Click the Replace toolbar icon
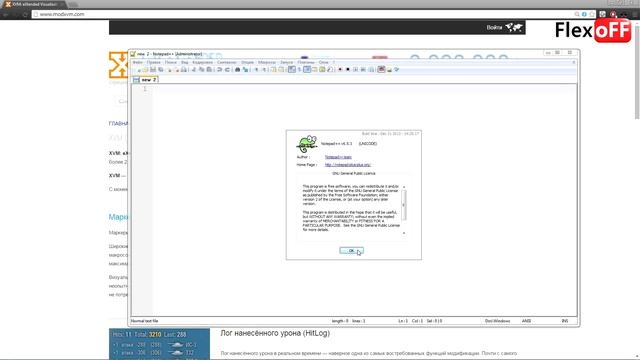 click(245, 70)
